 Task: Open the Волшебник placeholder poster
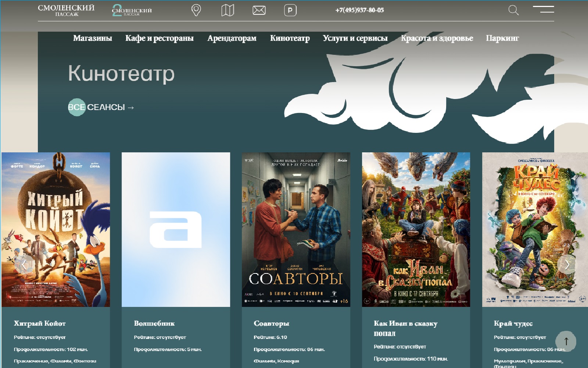176,230
